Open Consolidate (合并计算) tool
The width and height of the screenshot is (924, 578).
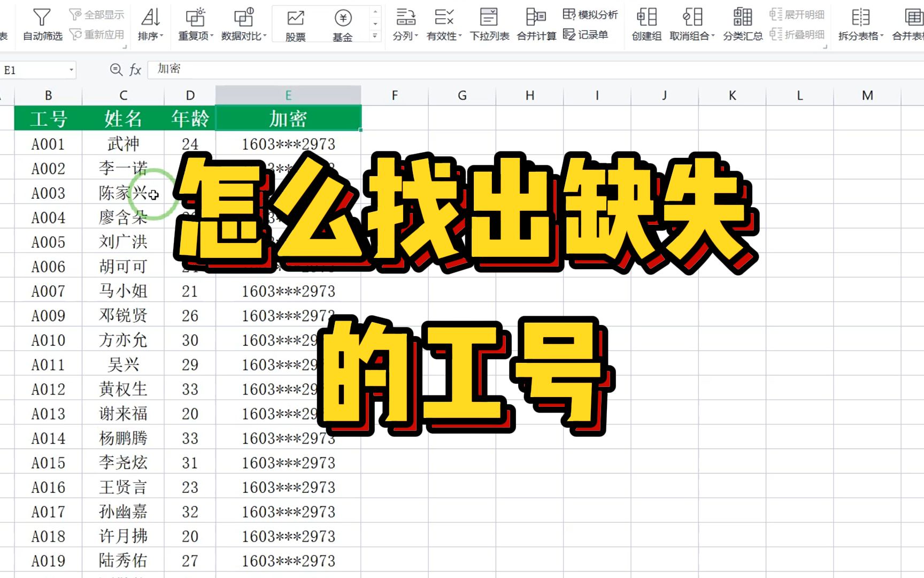[x=536, y=25]
